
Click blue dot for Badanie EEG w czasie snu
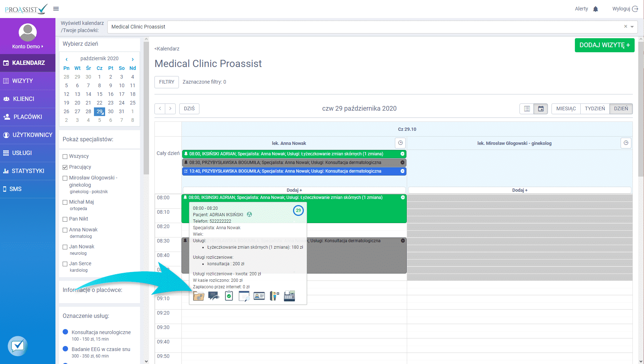click(66, 349)
